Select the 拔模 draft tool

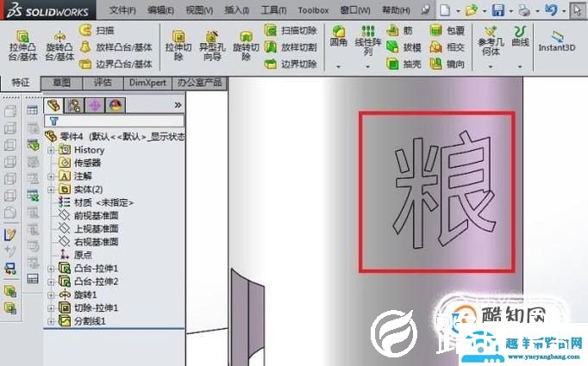coord(403,47)
